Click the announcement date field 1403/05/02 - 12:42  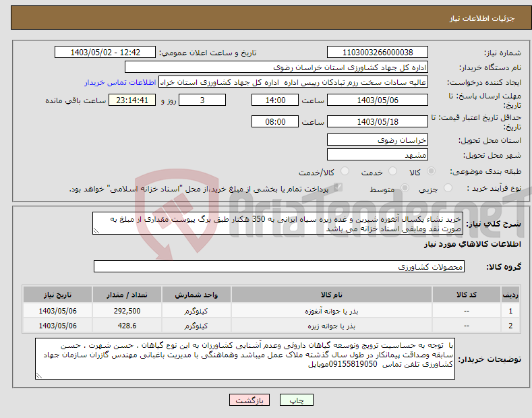coord(105,53)
